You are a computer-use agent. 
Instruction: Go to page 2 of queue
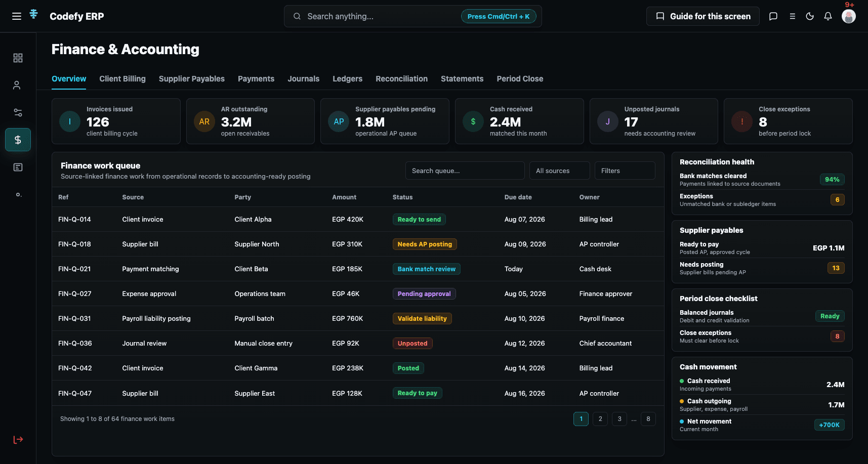click(x=600, y=419)
